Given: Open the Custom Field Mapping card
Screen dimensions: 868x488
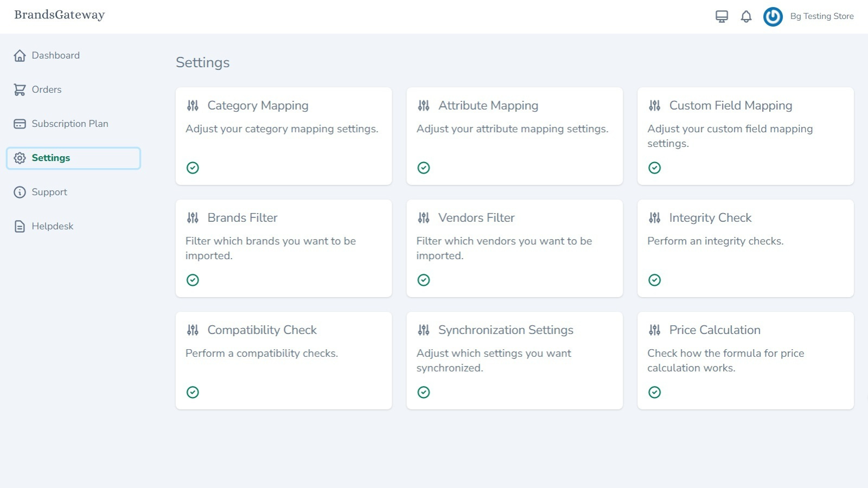Looking at the screenshot, I should [x=730, y=106].
